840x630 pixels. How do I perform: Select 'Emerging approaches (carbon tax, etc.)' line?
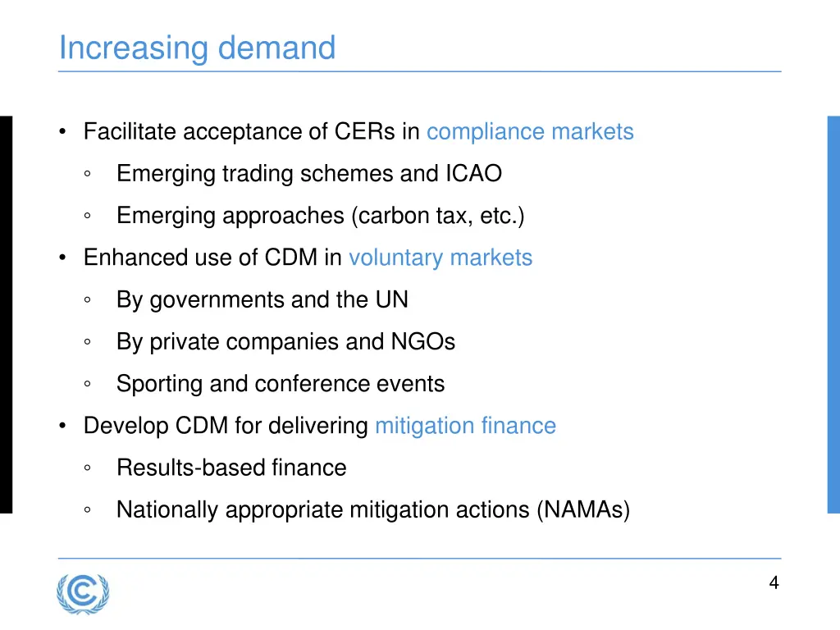click(x=321, y=216)
